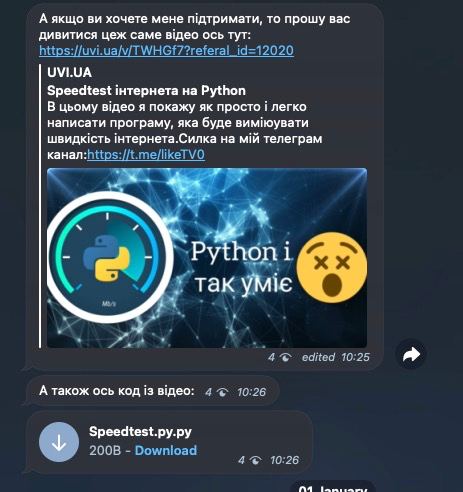Click the edited 10:25 timestamp
This screenshot has height=492, width=463.
pyautogui.click(x=336, y=357)
